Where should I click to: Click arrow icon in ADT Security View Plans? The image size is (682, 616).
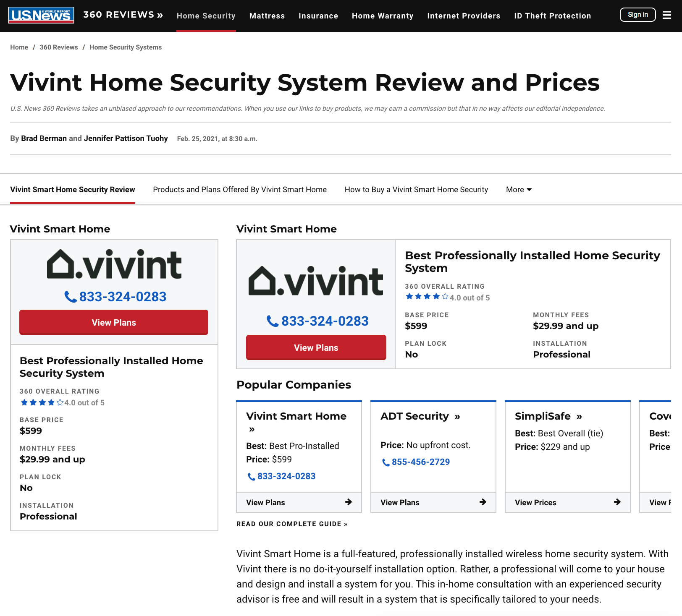click(483, 502)
